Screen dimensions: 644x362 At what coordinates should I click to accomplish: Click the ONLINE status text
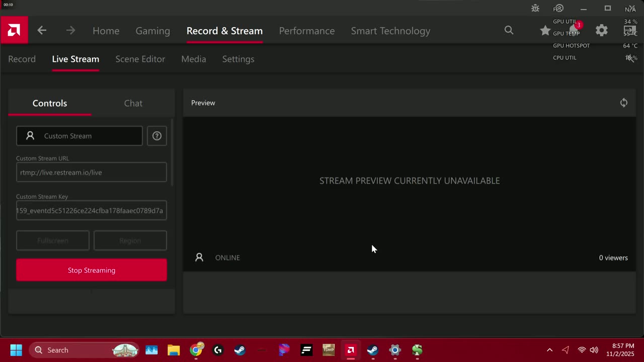(x=227, y=257)
